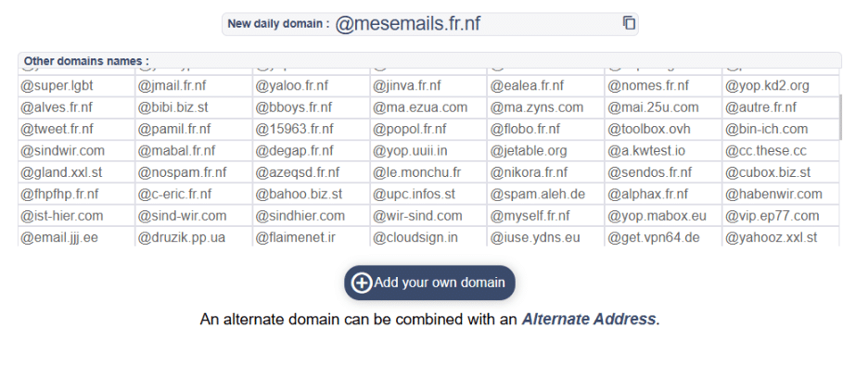The image size is (868, 378).
Task: Pick @cloudsign.in domain
Action: click(x=415, y=237)
